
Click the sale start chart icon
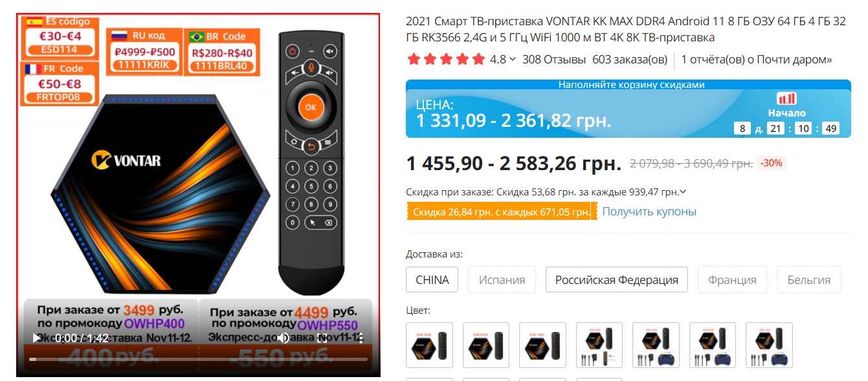[x=786, y=98]
